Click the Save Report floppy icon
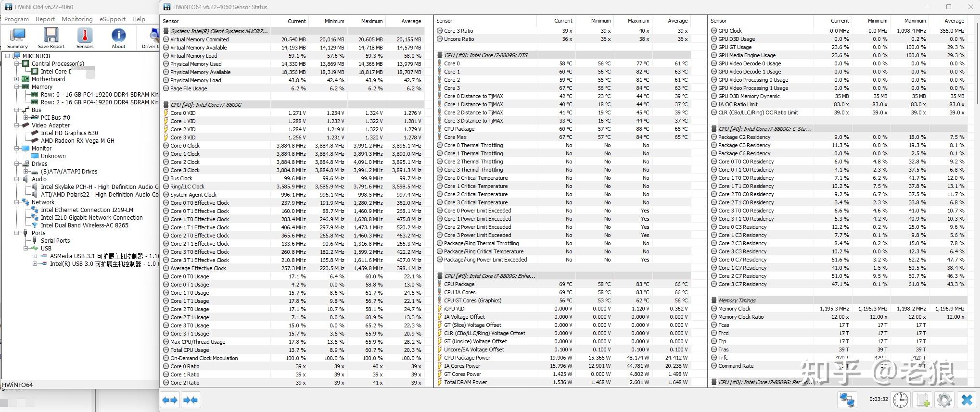Image resolution: width=980 pixels, height=412 pixels. [51, 38]
